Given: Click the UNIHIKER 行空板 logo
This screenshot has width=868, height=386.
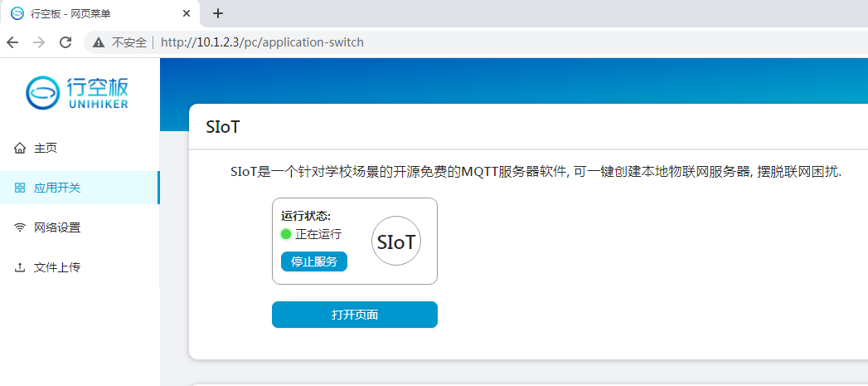Looking at the screenshot, I should click(77, 93).
